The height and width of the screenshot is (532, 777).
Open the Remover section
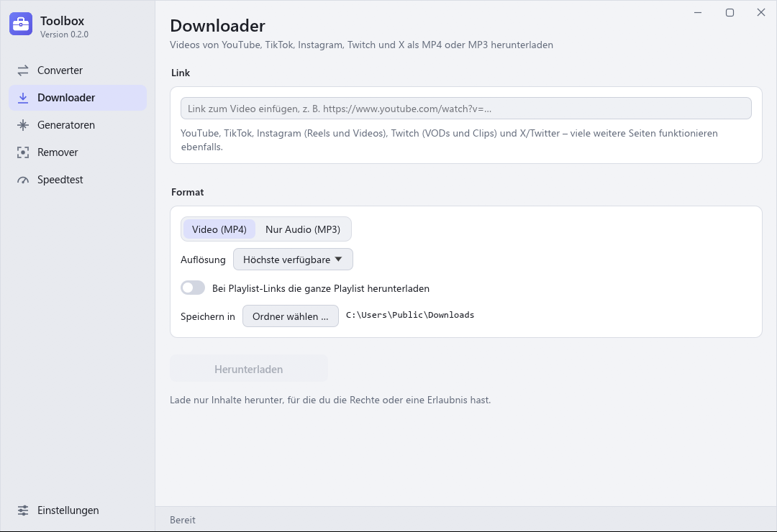click(78, 152)
